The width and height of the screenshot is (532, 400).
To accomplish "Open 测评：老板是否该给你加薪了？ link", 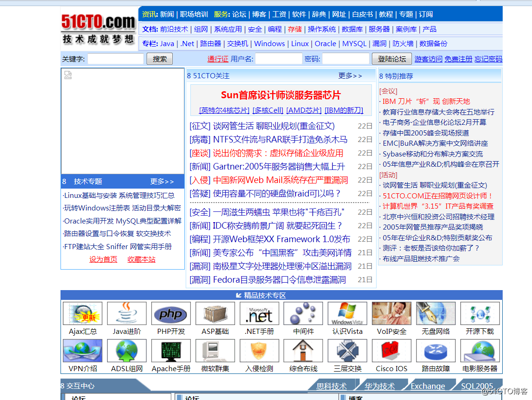I will 431,248.
